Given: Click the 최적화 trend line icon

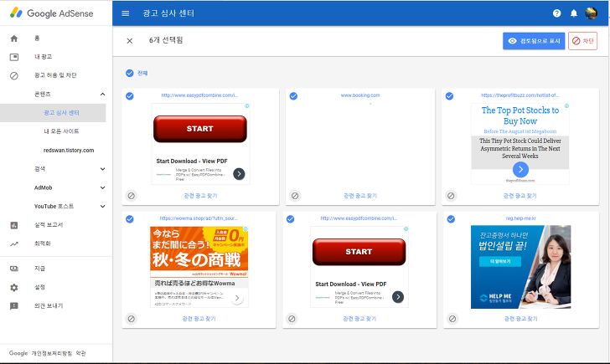Looking at the screenshot, I should coord(14,244).
